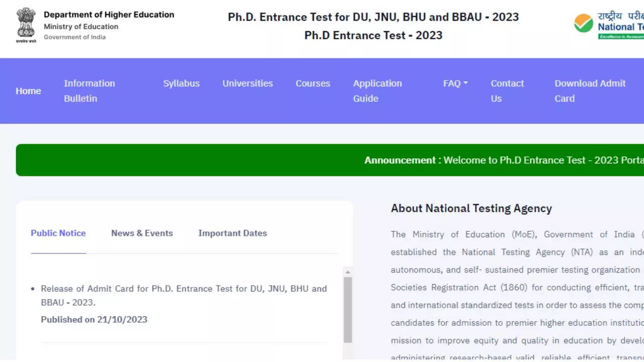Open Courses from the navigation bar

pos(313,83)
